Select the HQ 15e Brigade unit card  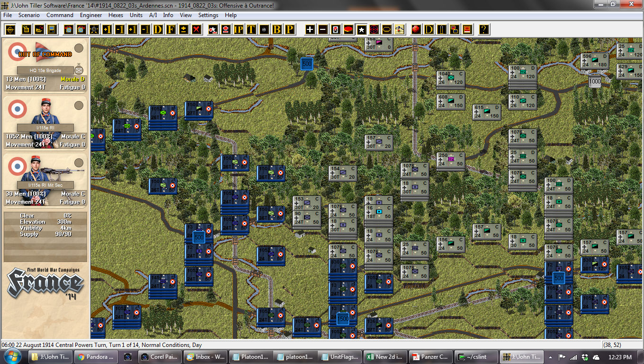pyautogui.click(x=45, y=66)
